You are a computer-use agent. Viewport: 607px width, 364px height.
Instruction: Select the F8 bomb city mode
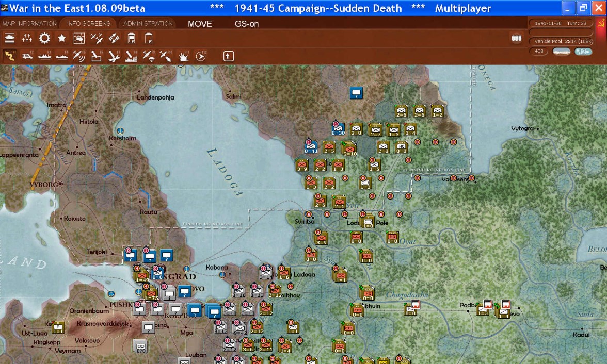point(131,56)
